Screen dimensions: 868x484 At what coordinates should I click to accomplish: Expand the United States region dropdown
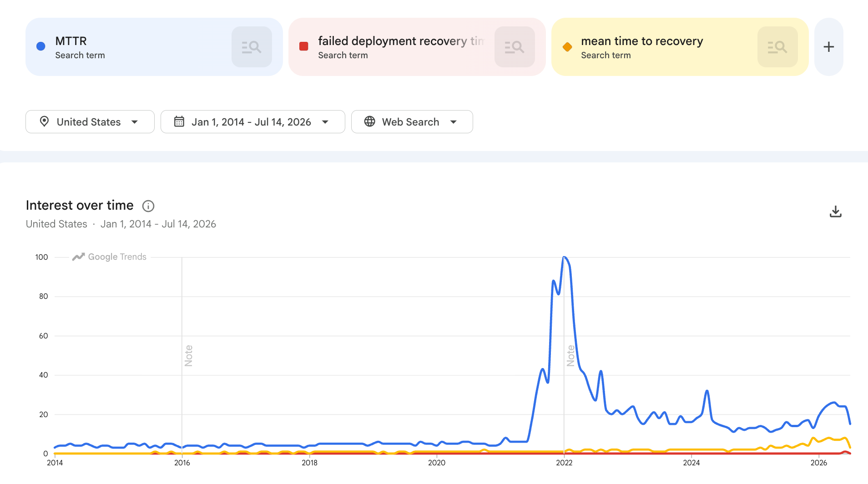click(90, 121)
